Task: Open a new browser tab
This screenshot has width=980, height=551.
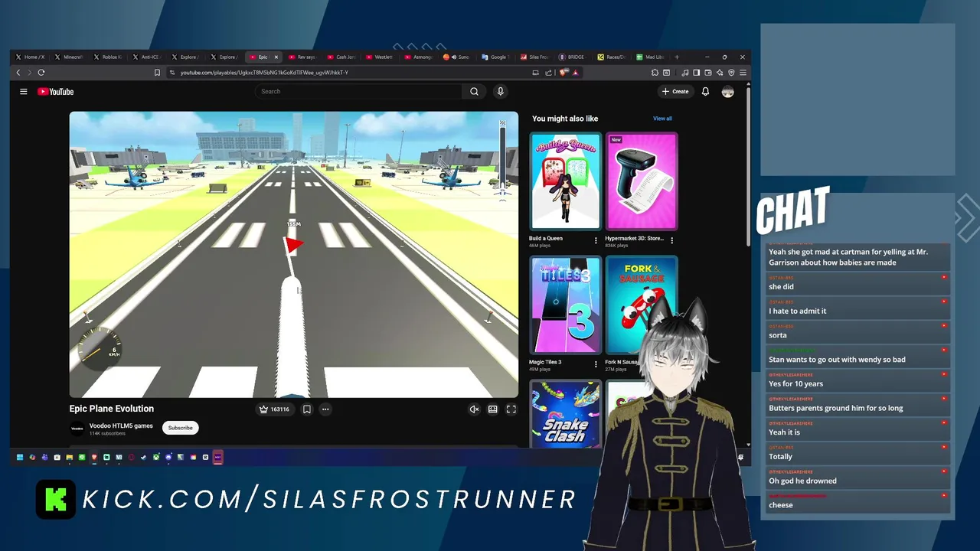Action: click(x=677, y=57)
